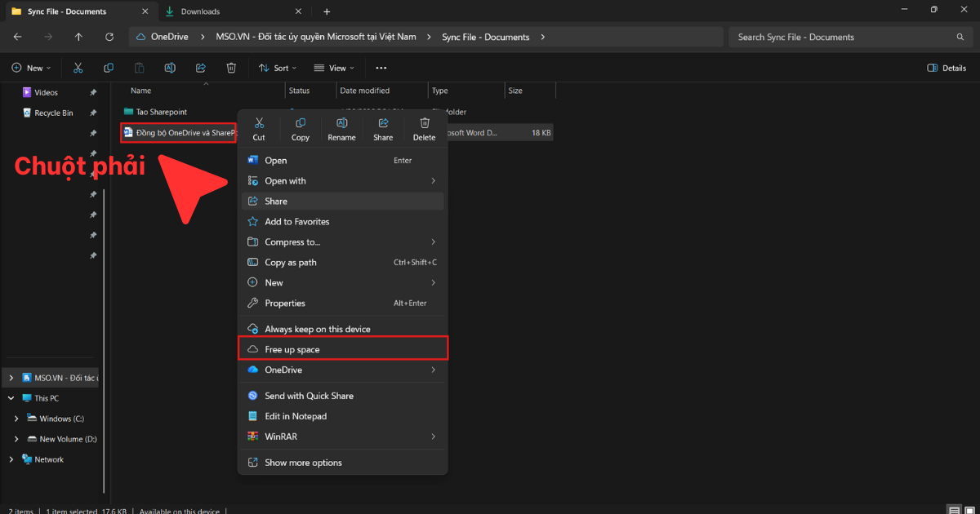Switch to details view in the status bar

954,509
